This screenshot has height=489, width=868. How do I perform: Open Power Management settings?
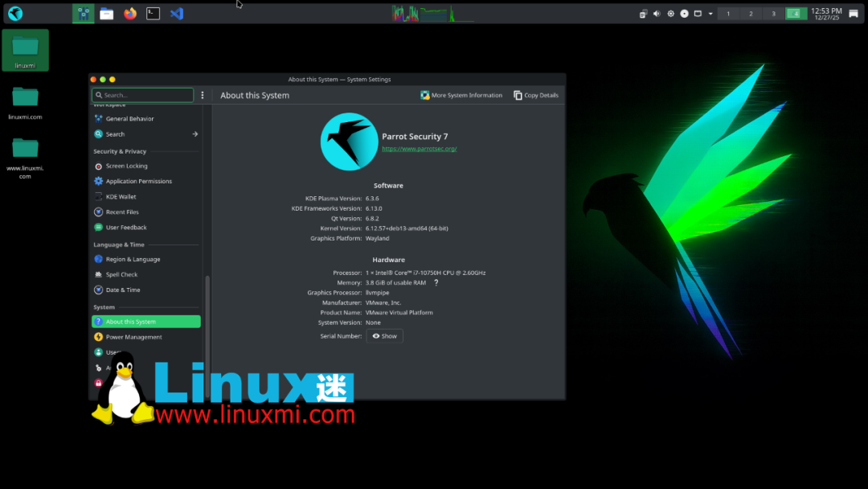(x=133, y=336)
